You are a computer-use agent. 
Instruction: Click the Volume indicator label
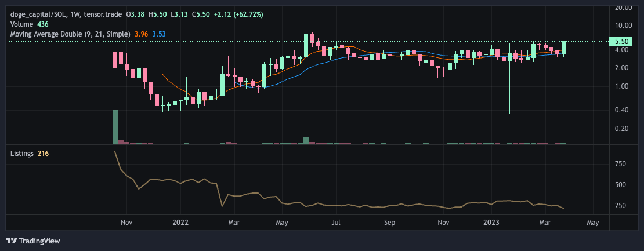(x=21, y=24)
